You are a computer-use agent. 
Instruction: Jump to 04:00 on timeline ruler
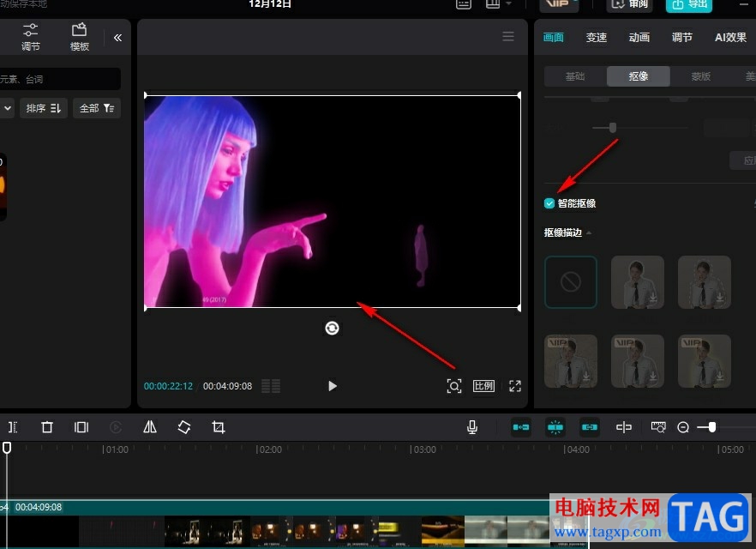[577, 449]
